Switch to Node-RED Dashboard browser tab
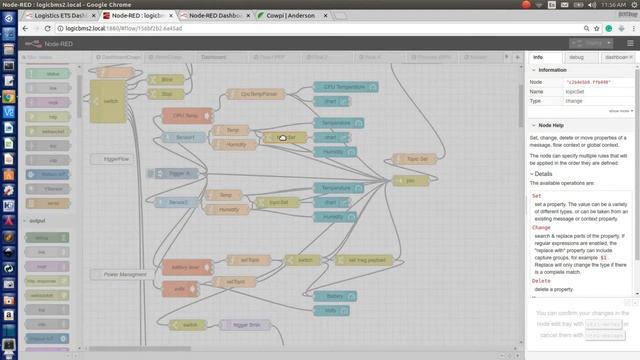 click(x=215, y=16)
